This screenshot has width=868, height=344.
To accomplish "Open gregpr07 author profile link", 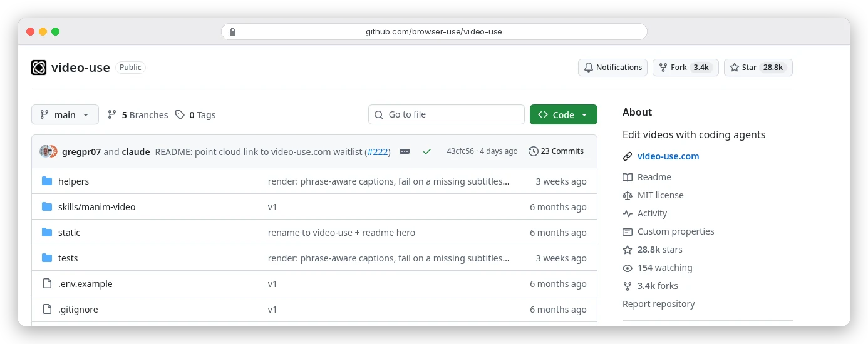I will [81, 151].
